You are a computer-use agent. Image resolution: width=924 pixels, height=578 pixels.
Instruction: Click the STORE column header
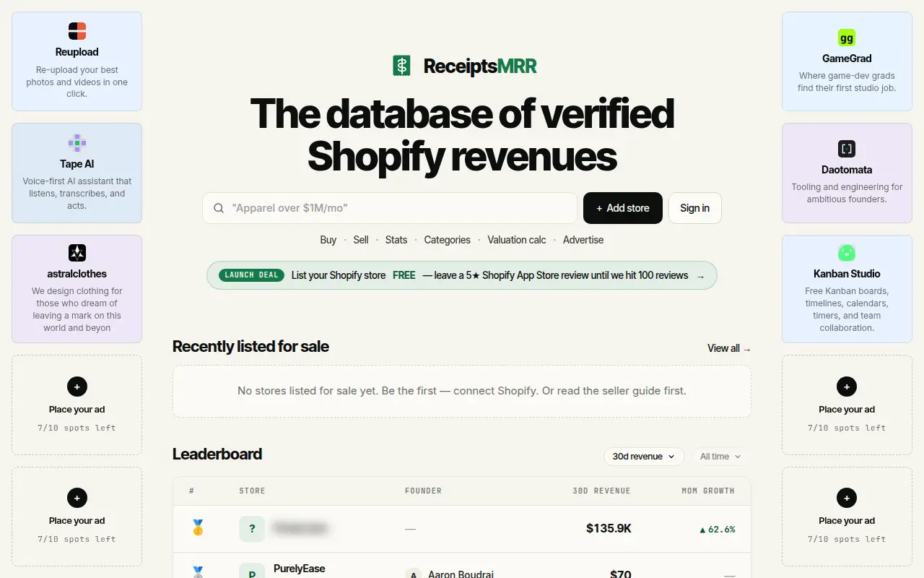tap(252, 491)
